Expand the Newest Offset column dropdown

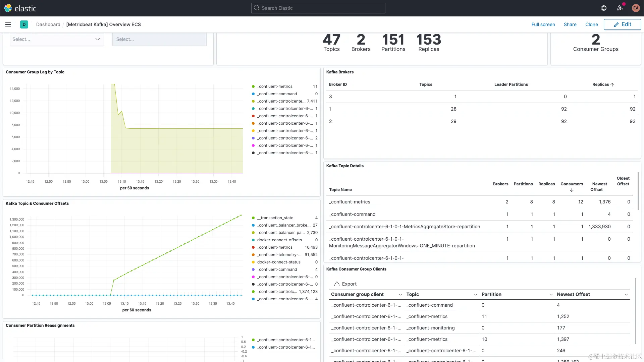tap(627, 295)
